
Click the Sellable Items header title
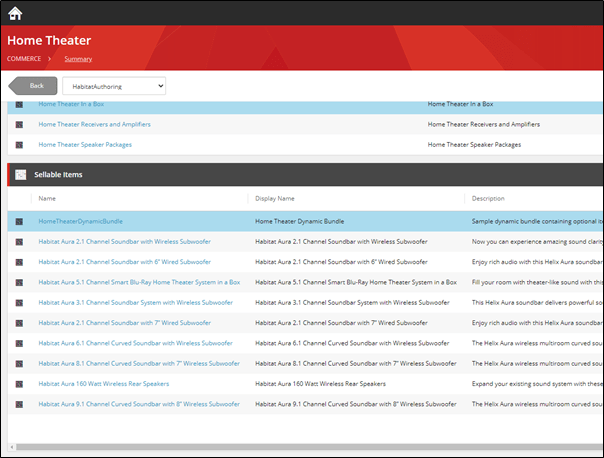[x=58, y=174]
